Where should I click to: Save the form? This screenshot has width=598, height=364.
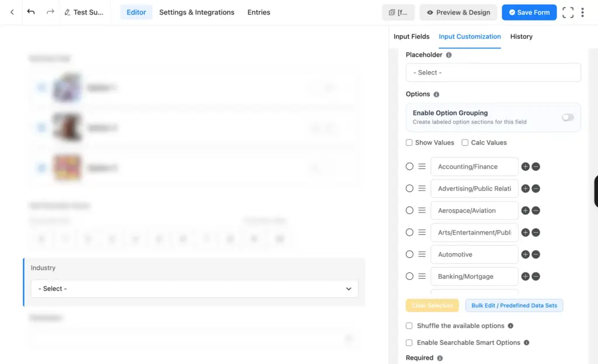529,12
